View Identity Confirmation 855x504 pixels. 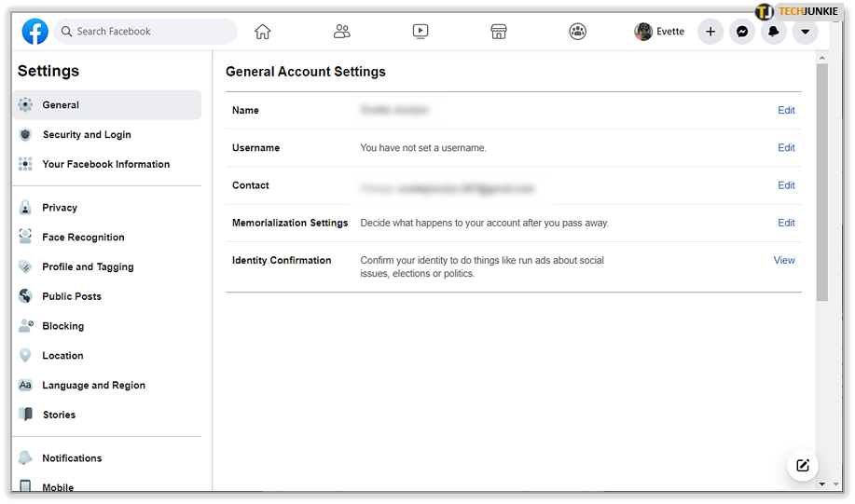click(x=784, y=261)
